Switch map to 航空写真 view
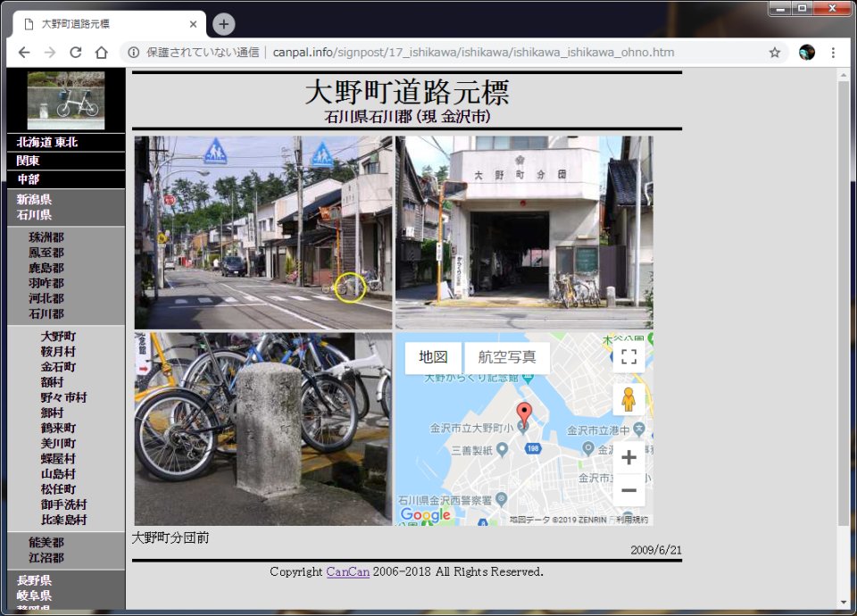The width and height of the screenshot is (857, 616). pos(507,357)
